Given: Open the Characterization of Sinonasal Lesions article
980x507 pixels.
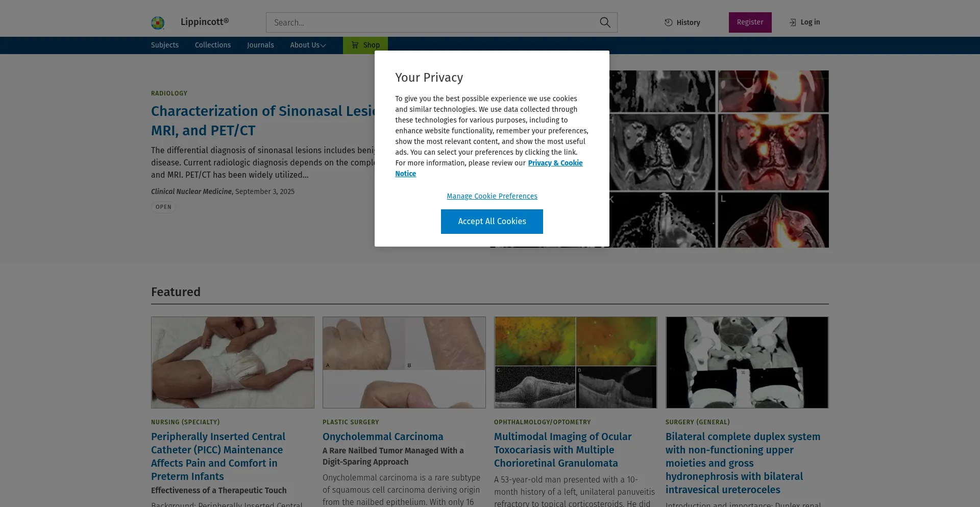Looking at the screenshot, I should 263,120.
